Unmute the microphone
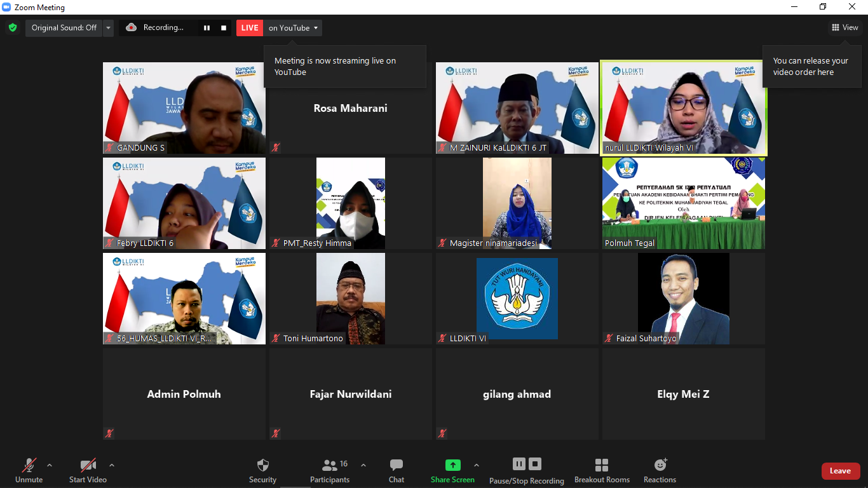 point(29,470)
